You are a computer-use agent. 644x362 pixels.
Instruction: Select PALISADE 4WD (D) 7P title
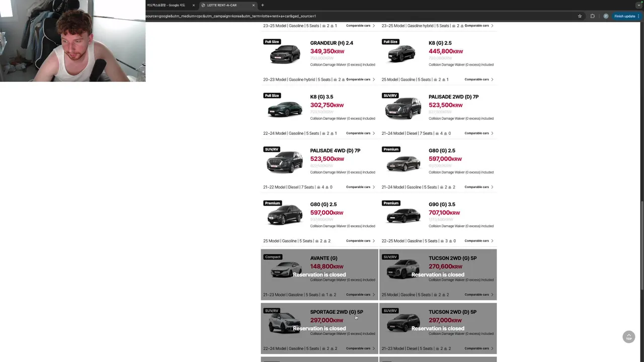[335, 151]
